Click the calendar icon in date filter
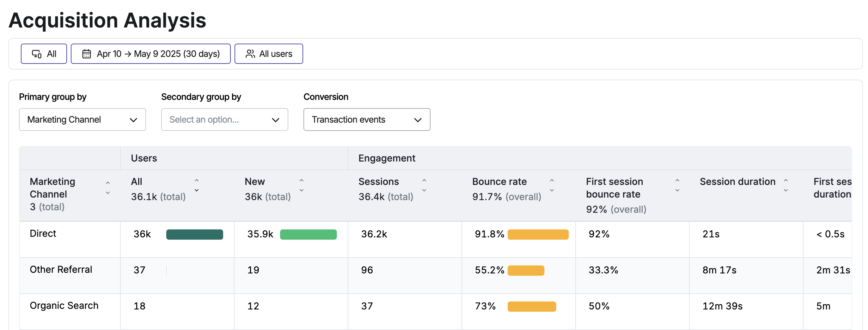This screenshot has height=330, width=868. [87, 54]
